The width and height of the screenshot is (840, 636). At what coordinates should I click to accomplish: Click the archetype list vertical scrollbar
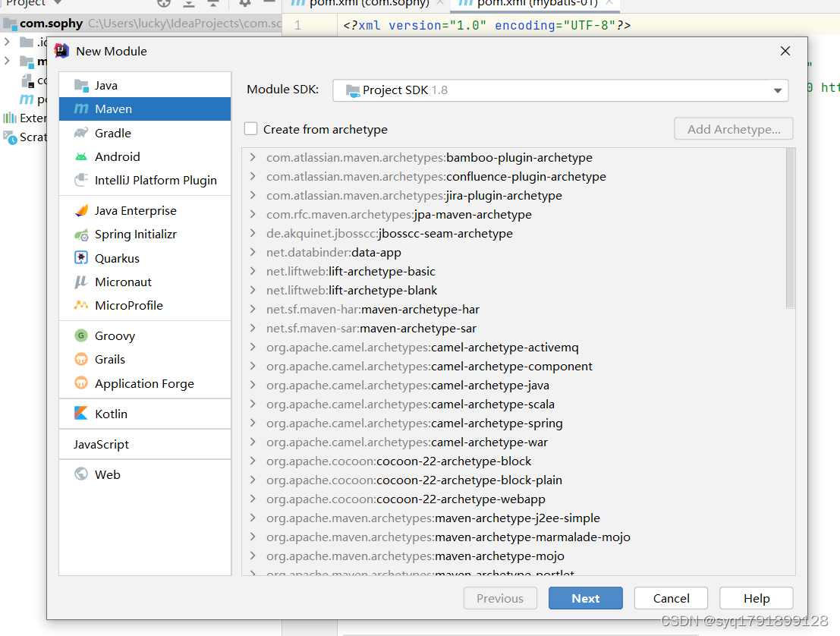click(x=790, y=228)
